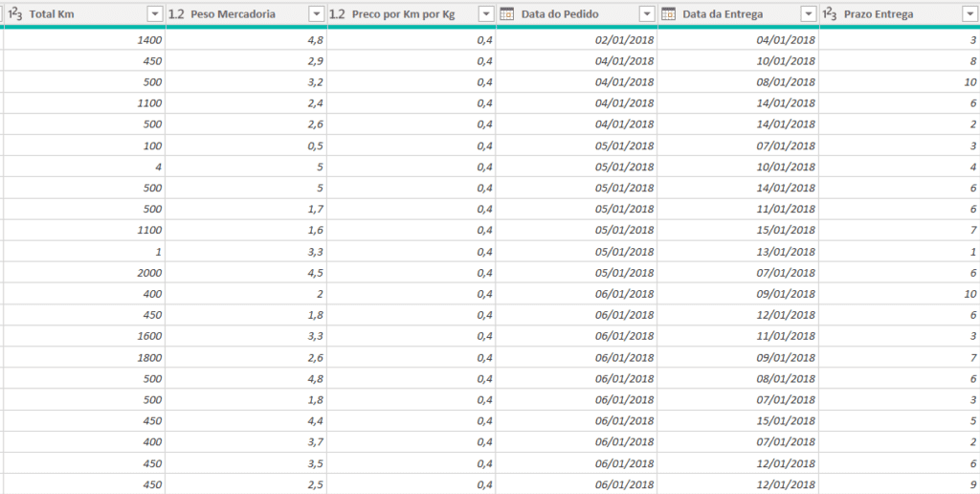Expand filter arrow of Preco por Km por Kg
This screenshot has width=980, height=494.
click(485, 14)
